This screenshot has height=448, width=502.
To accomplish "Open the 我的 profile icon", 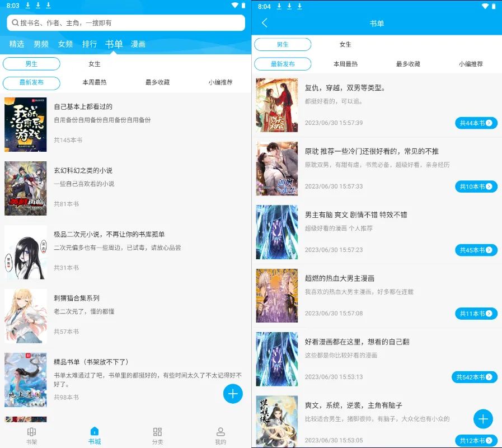I will click(220, 432).
